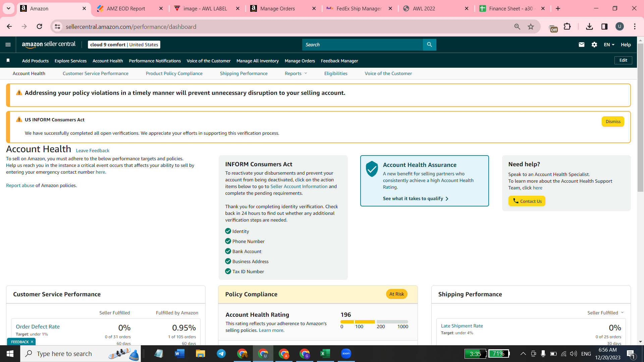The width and height of the screenshot is (644, 362).
Task: Click the browser address bar URL
Action: 131,26
